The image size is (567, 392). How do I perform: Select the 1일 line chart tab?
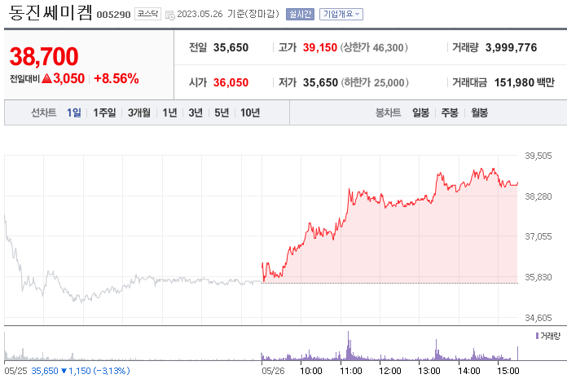(x=74, y=112)
